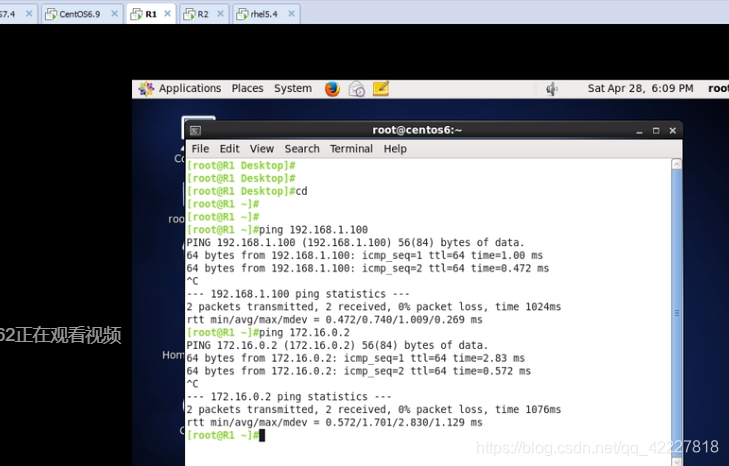The height and width of the screenshot is (466, 729).
Task: Close the R1 virtual machine tab
Action: point(167,13)
